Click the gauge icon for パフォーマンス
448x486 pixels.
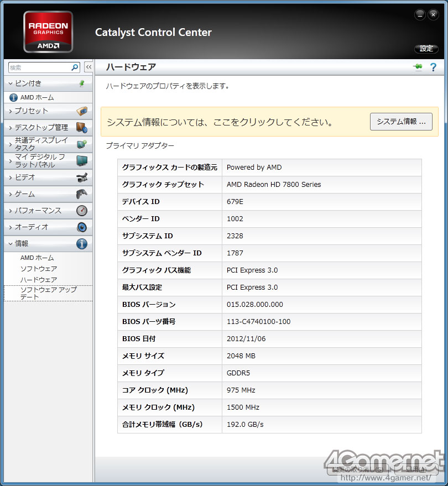coord(82,211)
